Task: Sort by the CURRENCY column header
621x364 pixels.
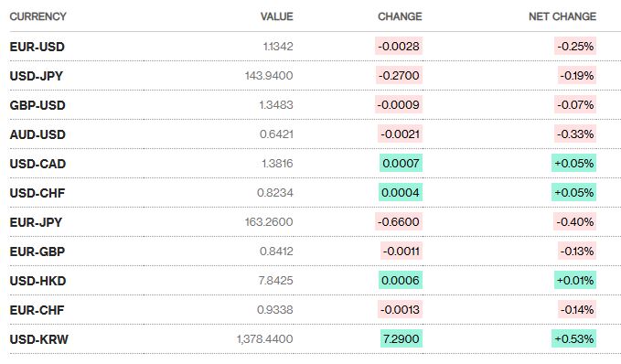Action: pyautogui.click(x=38, y=16)
